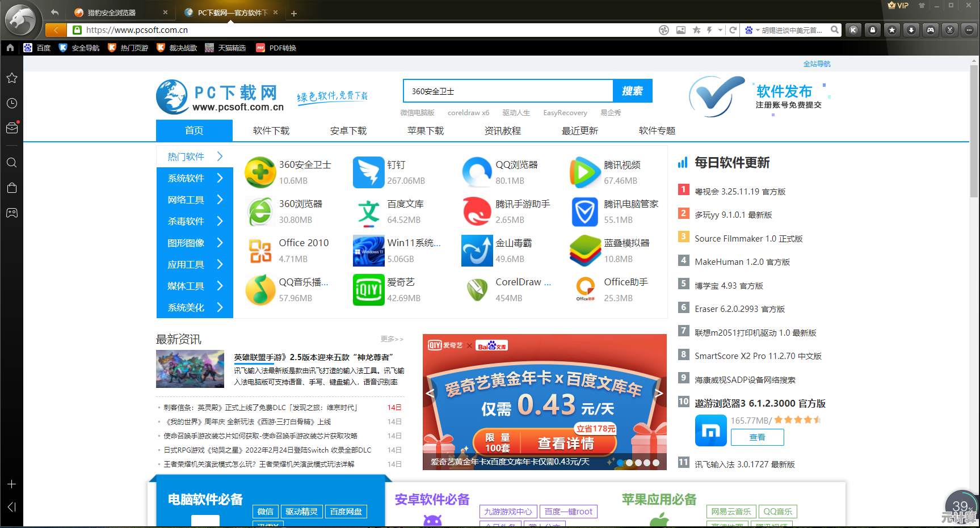
Task: Collapse the left sidebar with bottom arrow
Action: click(11, 507)
